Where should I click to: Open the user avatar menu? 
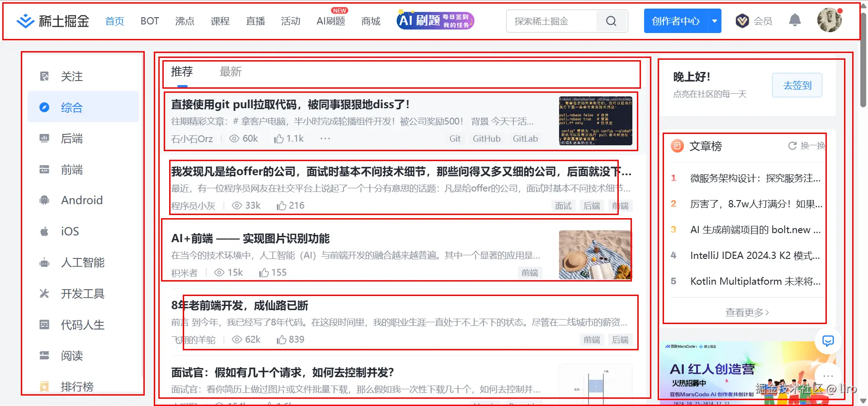[830, 20]
